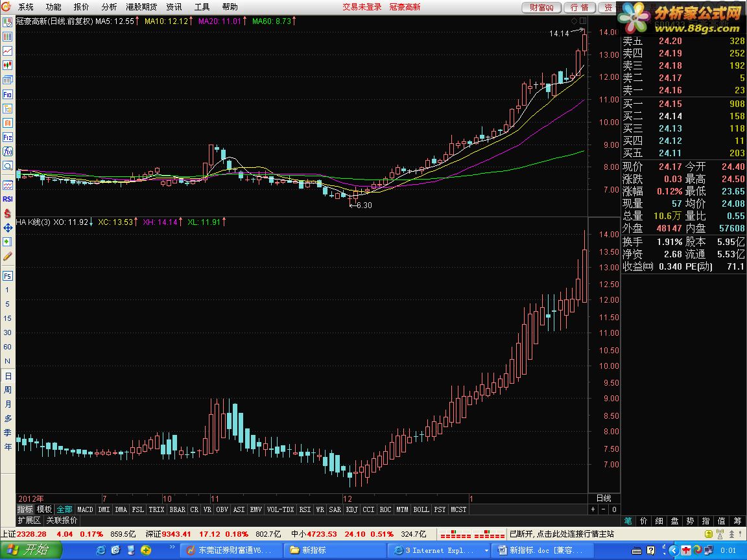Click the minus zoom button near indicator tabs

[604, 509]
